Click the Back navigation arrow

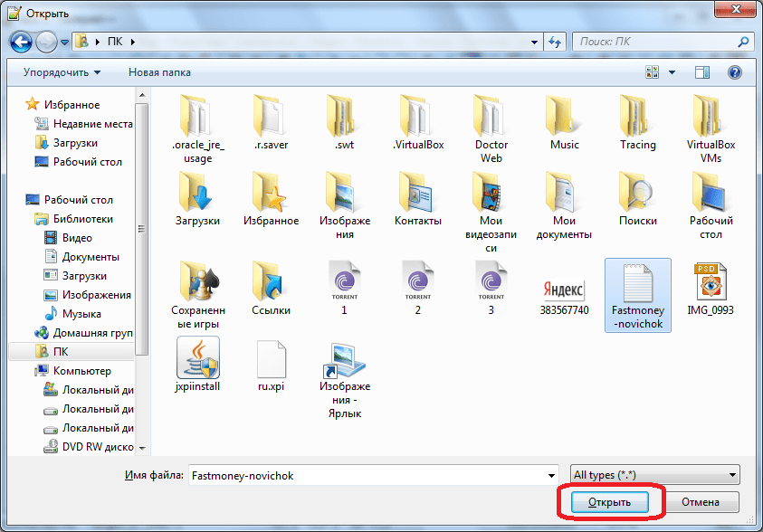coord(21,42)
